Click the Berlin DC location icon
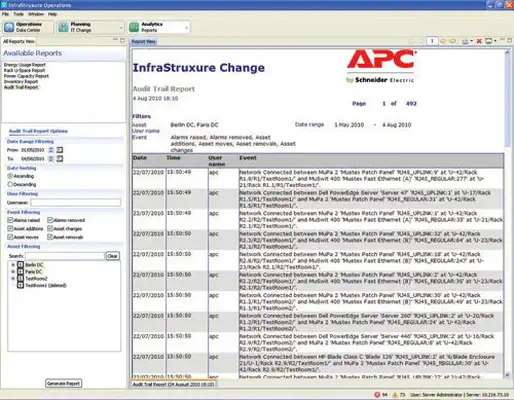514x400 pixels. 20,265
